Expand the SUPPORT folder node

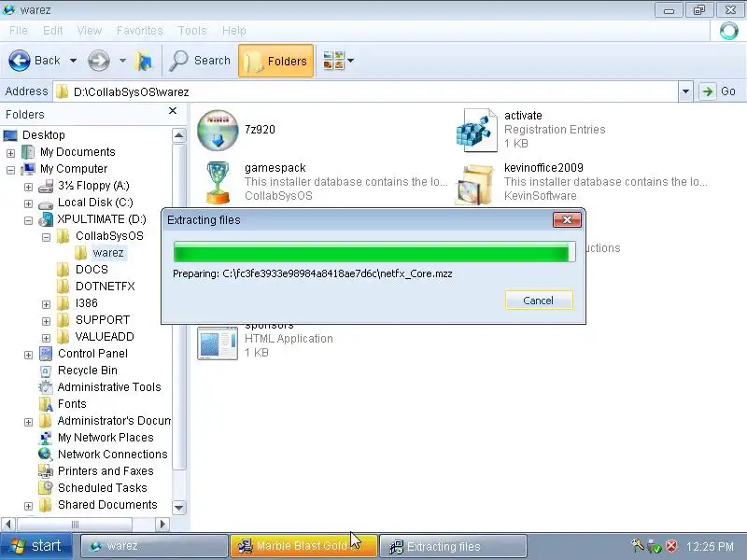46,321
